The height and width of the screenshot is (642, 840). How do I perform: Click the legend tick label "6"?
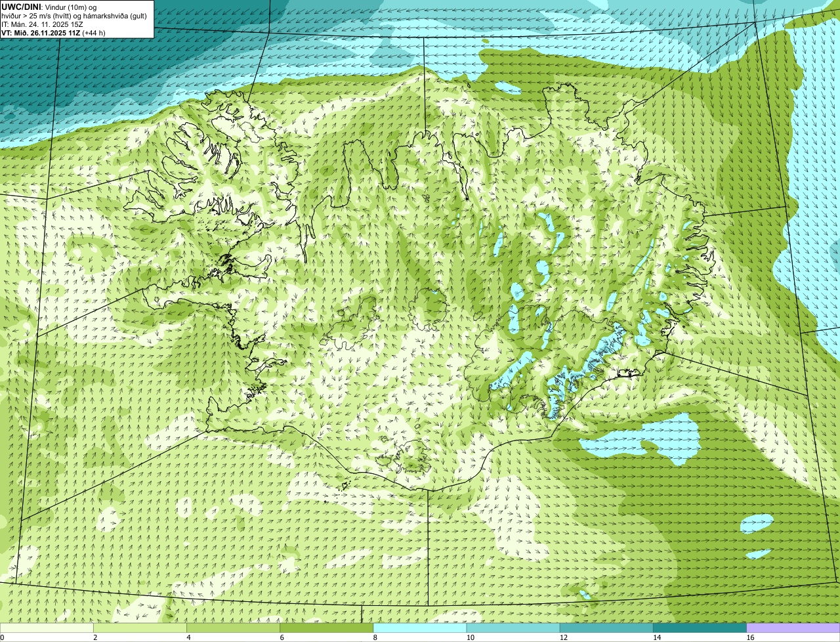click(282, 637)
